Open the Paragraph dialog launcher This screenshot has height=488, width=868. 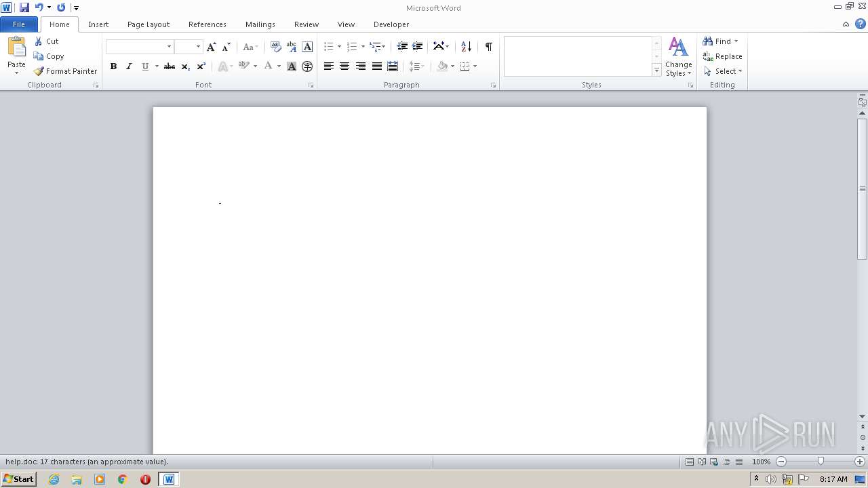point(493,85)
